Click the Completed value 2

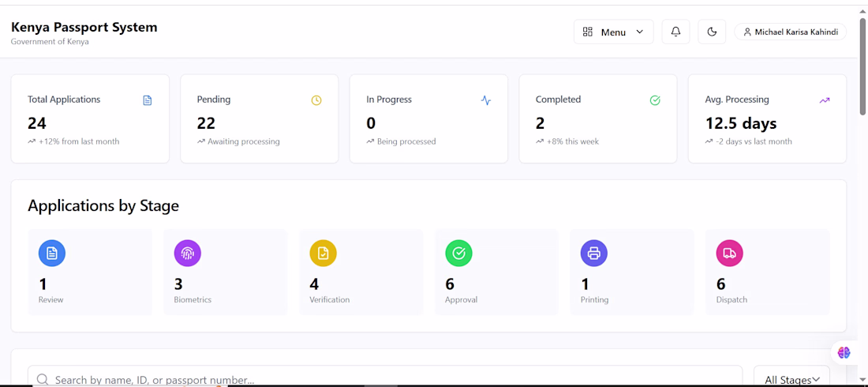pos(541,123)
